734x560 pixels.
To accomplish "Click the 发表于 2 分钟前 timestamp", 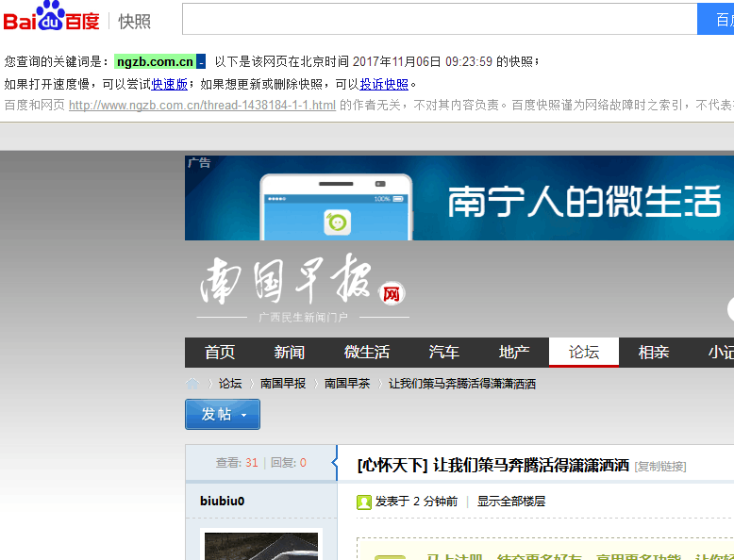I will (416, 502).
